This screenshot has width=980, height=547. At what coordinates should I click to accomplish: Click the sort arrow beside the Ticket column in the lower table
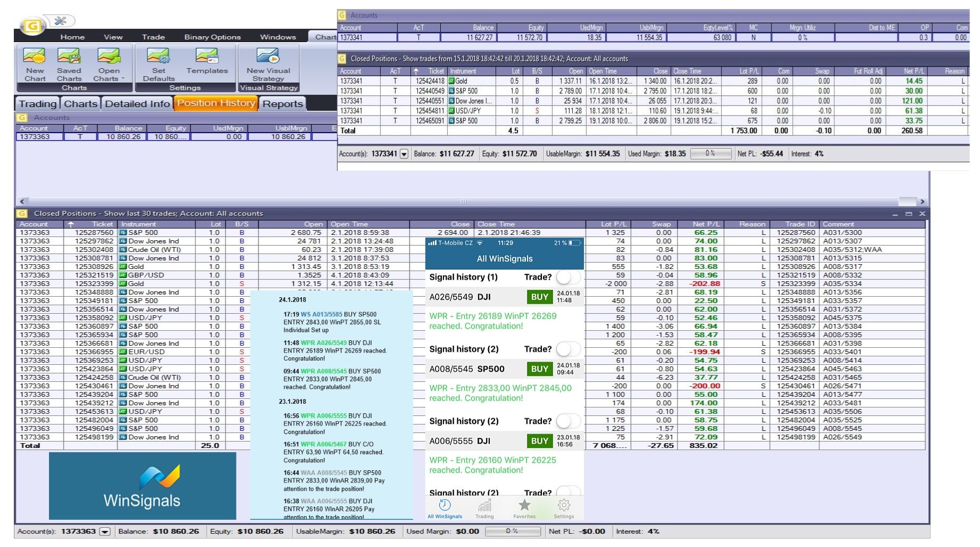[70, 224]
